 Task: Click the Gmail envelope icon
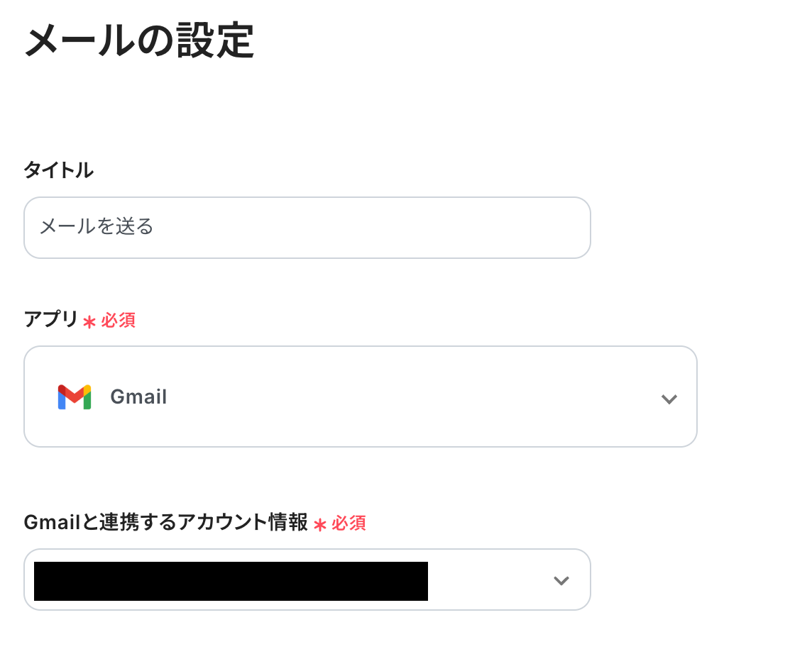75,397
